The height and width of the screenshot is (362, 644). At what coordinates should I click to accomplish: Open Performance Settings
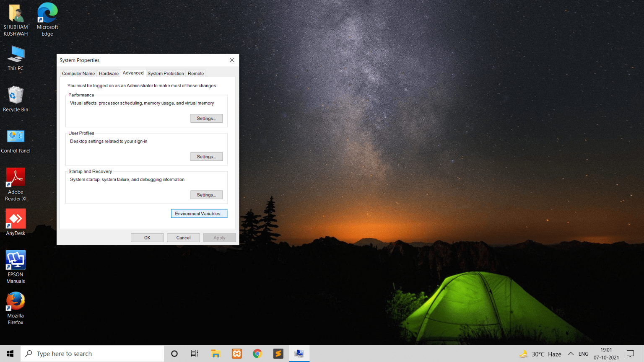[x=206, y=119]
